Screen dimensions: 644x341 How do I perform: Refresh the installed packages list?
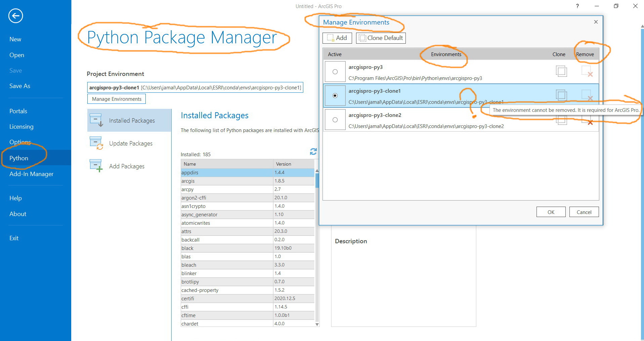point(313,152)
